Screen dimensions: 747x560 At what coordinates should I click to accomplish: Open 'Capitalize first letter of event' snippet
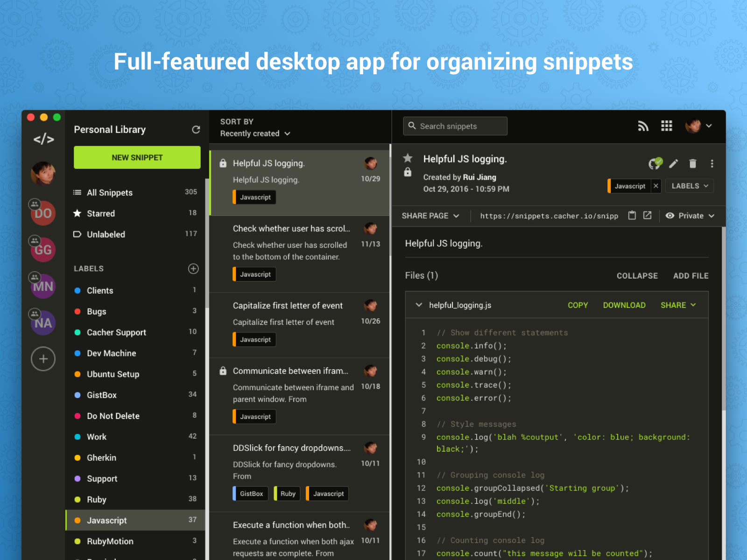tap(299, 325)
